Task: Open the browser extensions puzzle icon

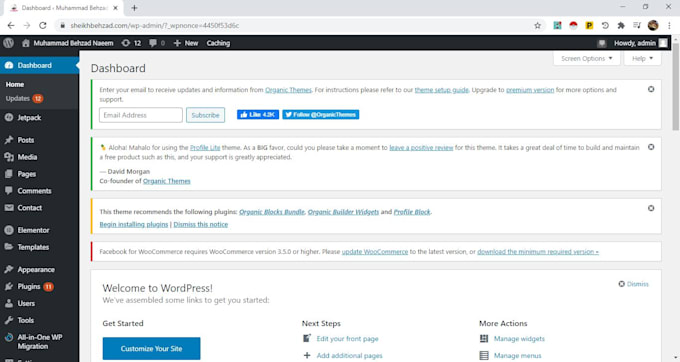Action: coord(621,26)
